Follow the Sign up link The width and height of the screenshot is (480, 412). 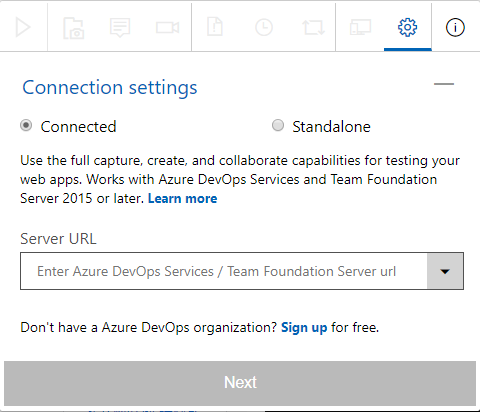304,328
